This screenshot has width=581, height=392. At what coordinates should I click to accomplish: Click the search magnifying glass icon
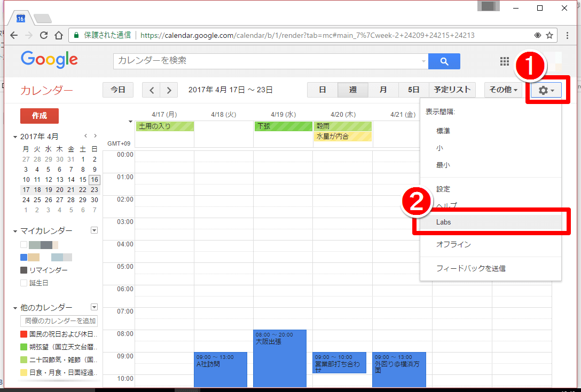pyautogui.click(x=444, y=61)
